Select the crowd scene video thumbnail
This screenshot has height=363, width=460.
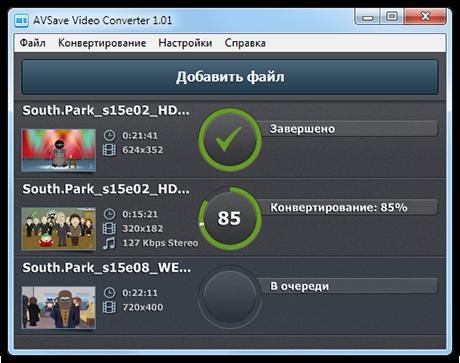tap(59, 229)
